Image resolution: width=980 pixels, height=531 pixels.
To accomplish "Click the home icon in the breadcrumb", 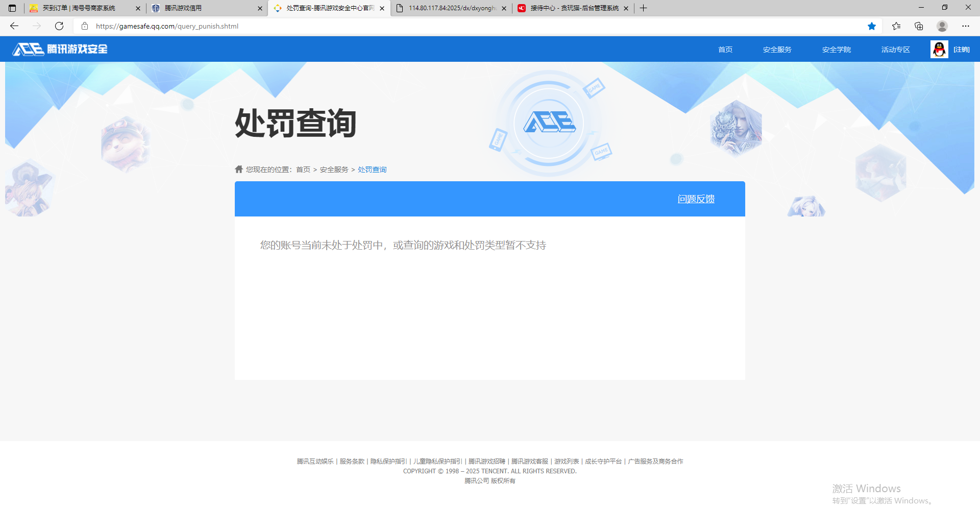I will pos(238,169).
